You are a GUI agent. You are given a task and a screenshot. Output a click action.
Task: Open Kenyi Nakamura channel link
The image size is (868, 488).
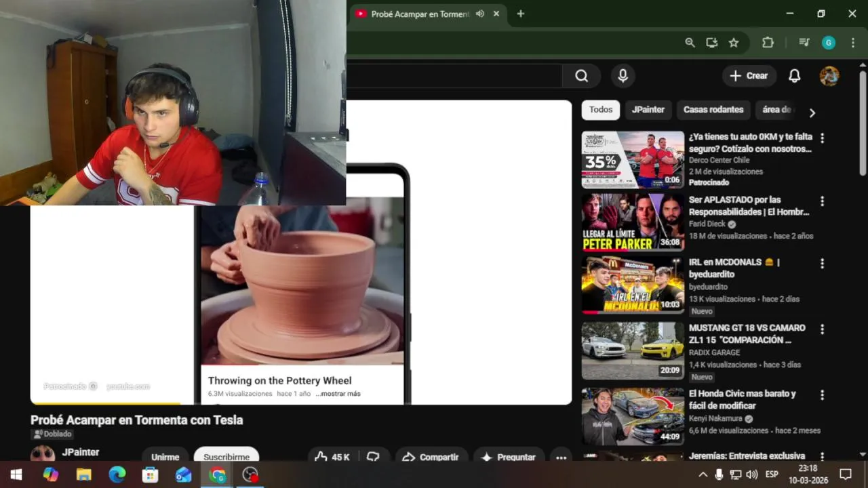(x=715, y=418)
